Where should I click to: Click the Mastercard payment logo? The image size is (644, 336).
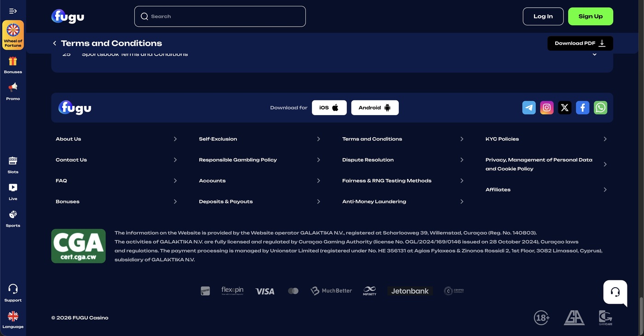pyautogui.click(x=293, y=291)
